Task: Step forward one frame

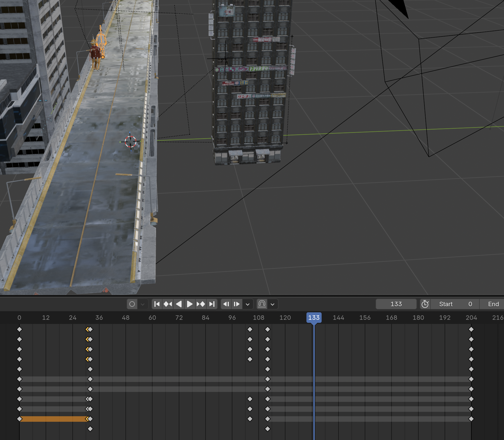Action: (x=237, y=304)
